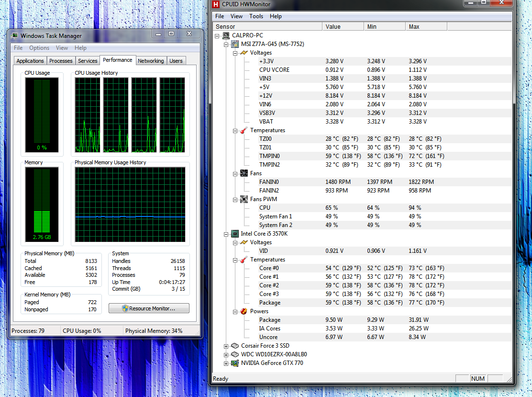Screen dimensions: 532x397
Task: Click the NVIDIA GeForce GTX 770 card icon
Action: pos(235,363)
